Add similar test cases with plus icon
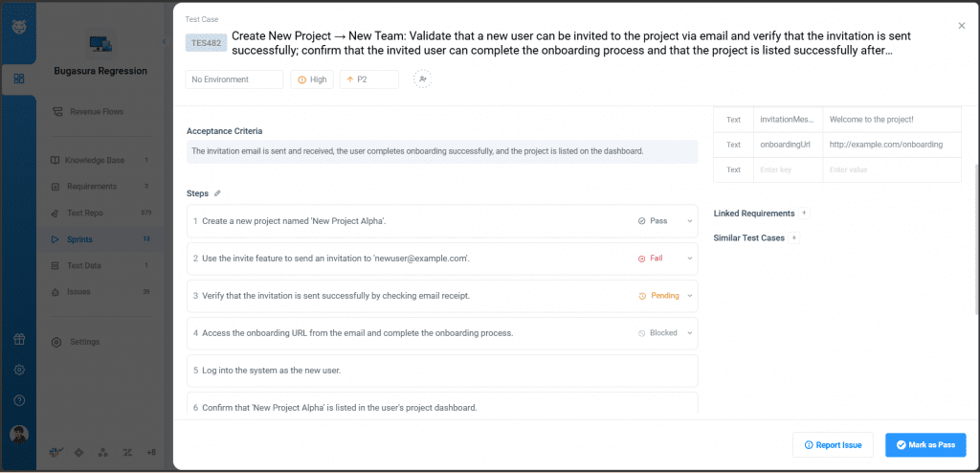 [x=793, y=237]
